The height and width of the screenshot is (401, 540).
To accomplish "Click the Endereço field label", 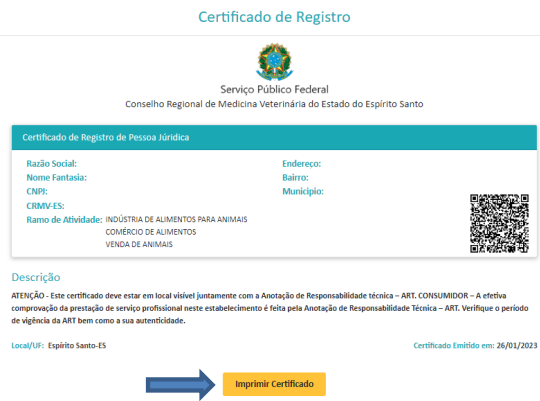I will coord(302,164).
